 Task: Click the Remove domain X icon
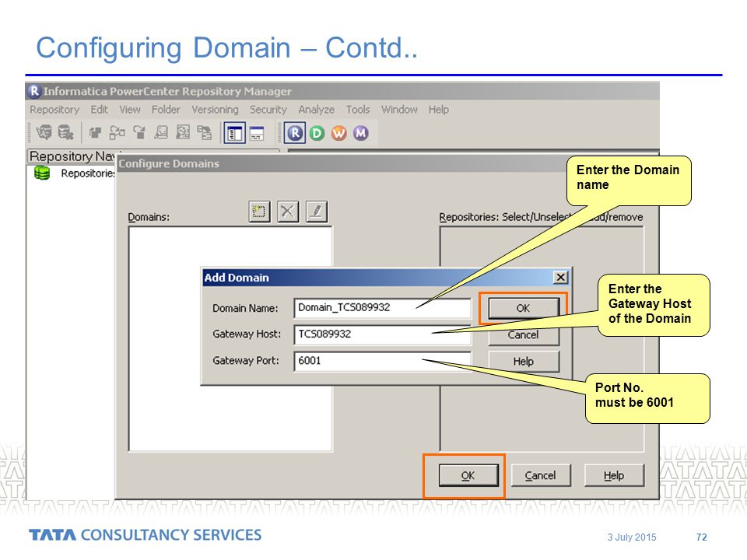tap(288, 211)
